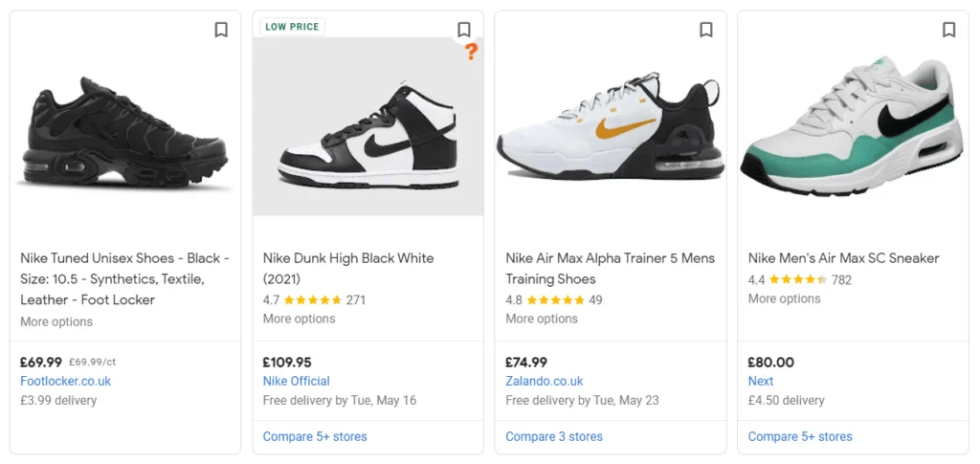Open More options for Air Max SC Sneaker

[784, 298]
